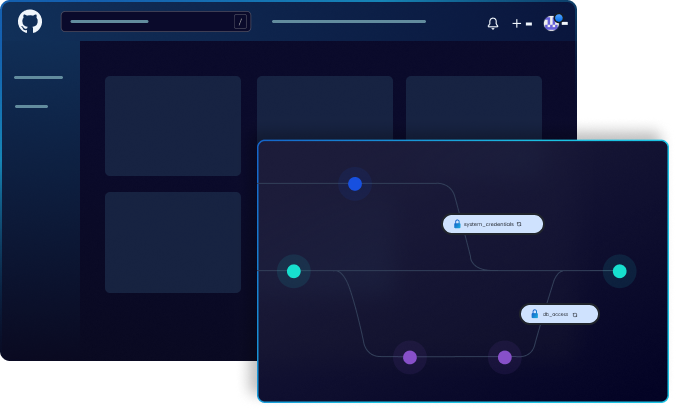676x410 pixels.
Task: Select the left teal node in graph
Action: click(293, 271)
